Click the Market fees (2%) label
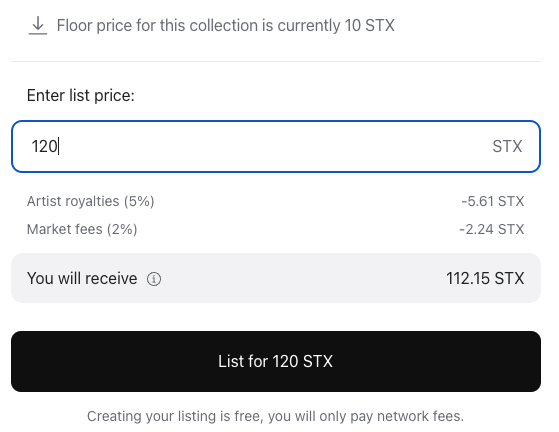 tap(82, 229)
